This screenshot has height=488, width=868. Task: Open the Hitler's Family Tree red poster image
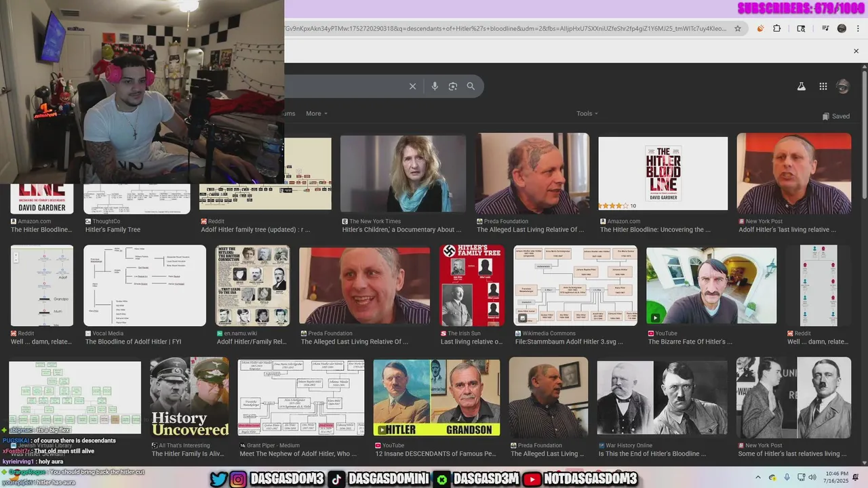(x=472, y=285)
